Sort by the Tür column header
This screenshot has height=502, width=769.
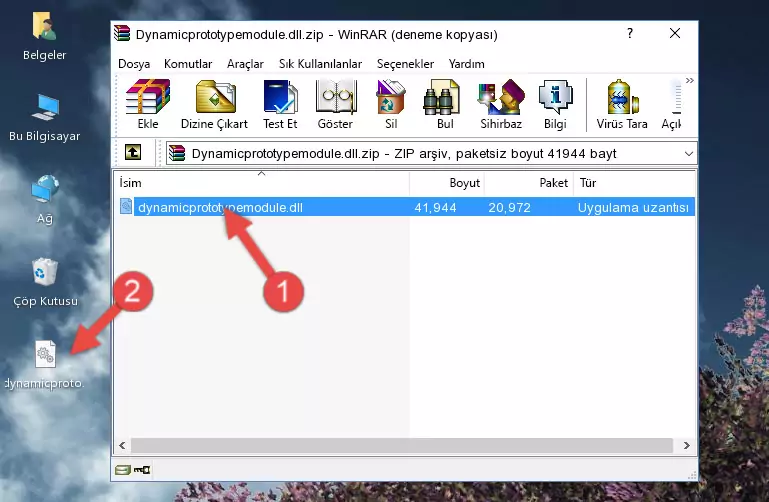click(634, 183)
